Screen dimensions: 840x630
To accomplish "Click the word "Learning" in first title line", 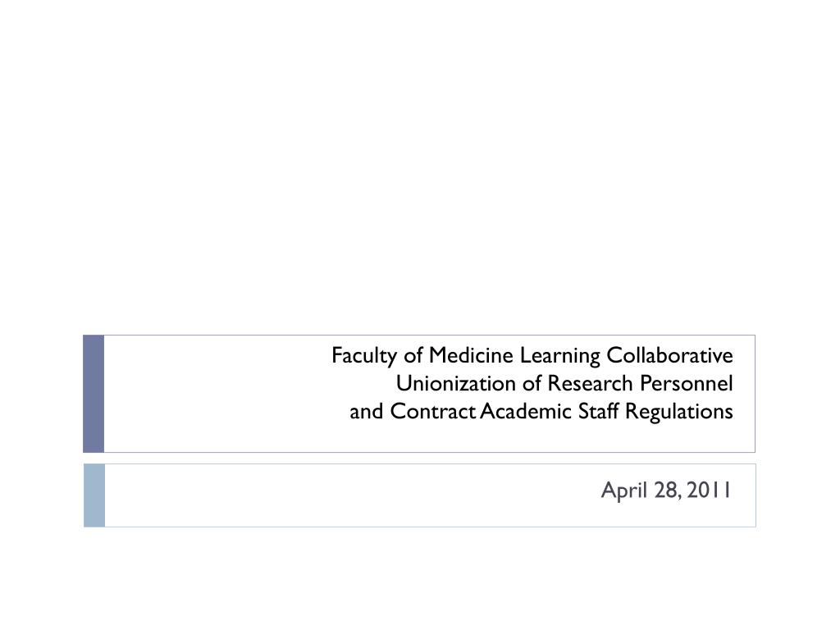I will pos(560,356).
